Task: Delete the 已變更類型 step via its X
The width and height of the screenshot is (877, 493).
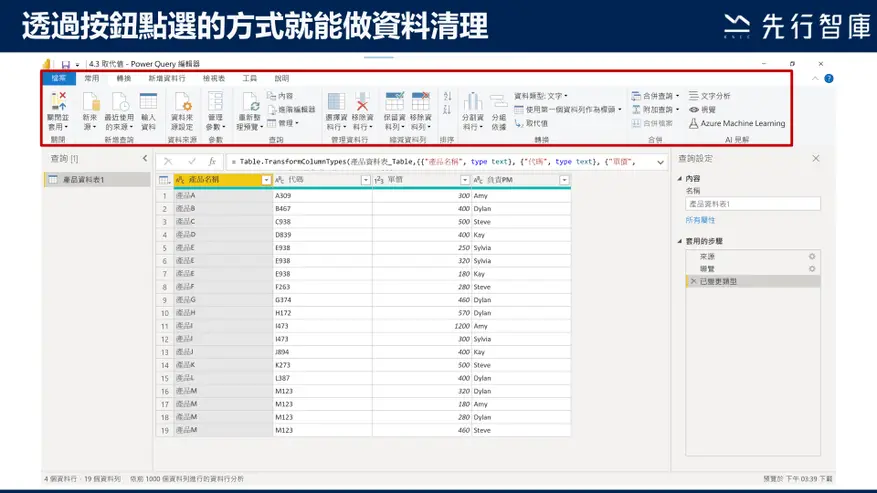Action: [x=694, y=281]
